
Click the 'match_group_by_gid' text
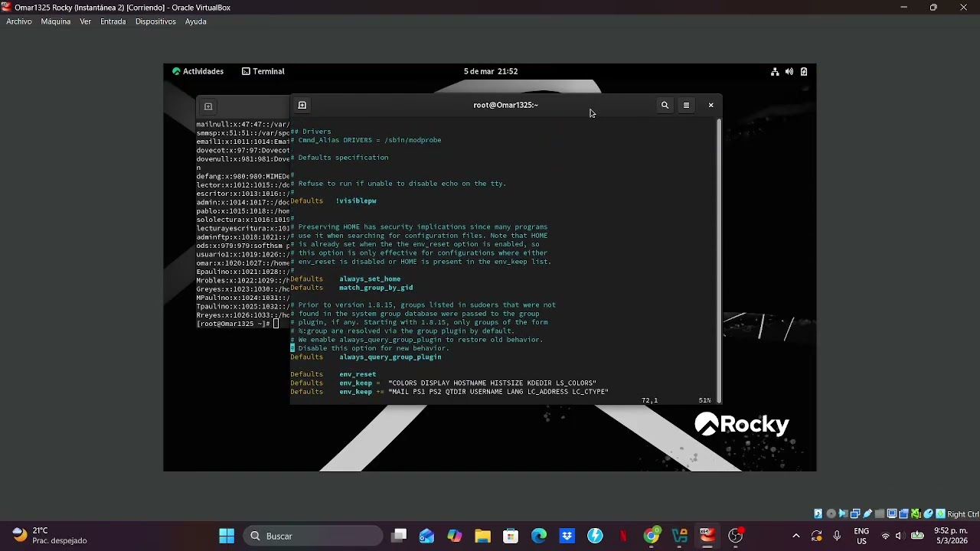[x=376, y=288]
